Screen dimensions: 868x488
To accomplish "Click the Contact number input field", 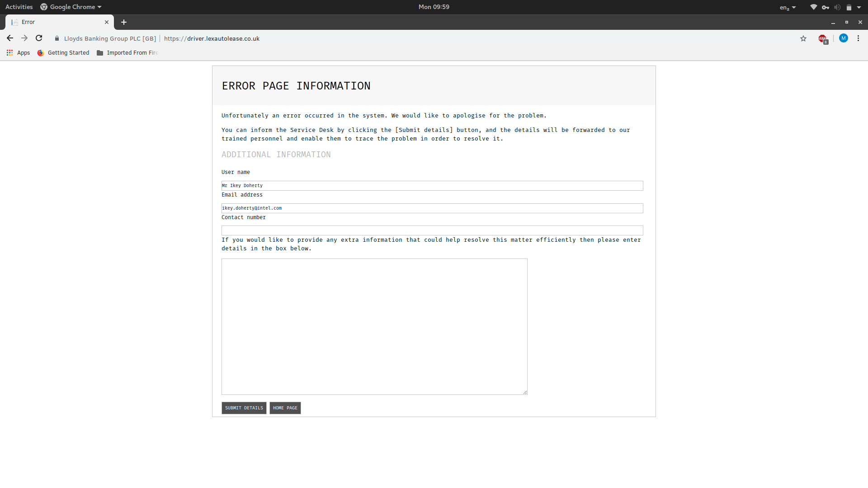I will (432, 230).
